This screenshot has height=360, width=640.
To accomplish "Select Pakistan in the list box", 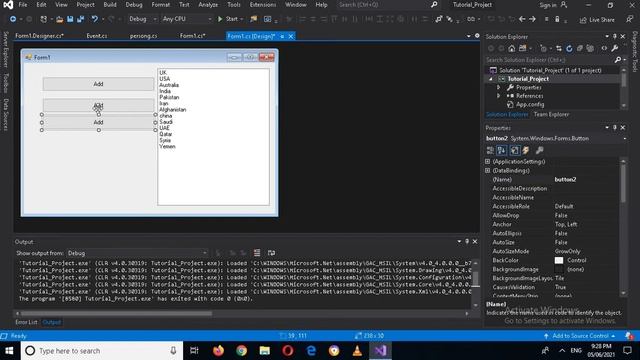I will [169, 98].
